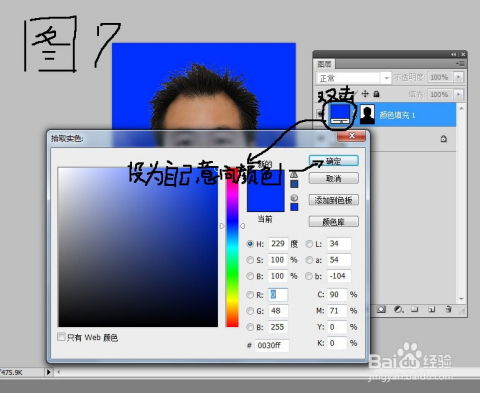The height and width of the screenshot is (393, 480).
Task: Click the 添加到色板 button
Action: click(334, 200)
